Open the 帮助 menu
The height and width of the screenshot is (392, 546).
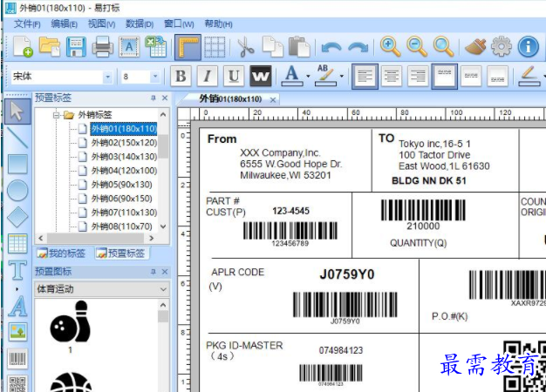tap(218, 24)
